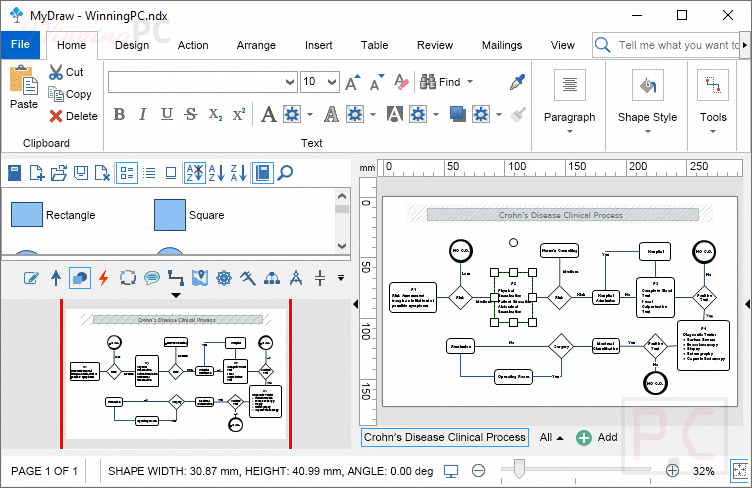Open the File menu
752x488 pixels.
tap(20, 45)
